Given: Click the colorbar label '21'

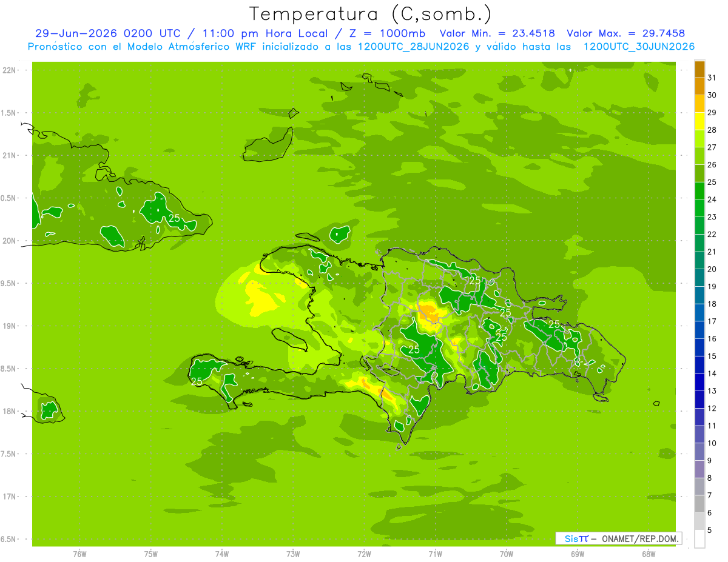Looking at the screenshot, I should pos(712,252).
